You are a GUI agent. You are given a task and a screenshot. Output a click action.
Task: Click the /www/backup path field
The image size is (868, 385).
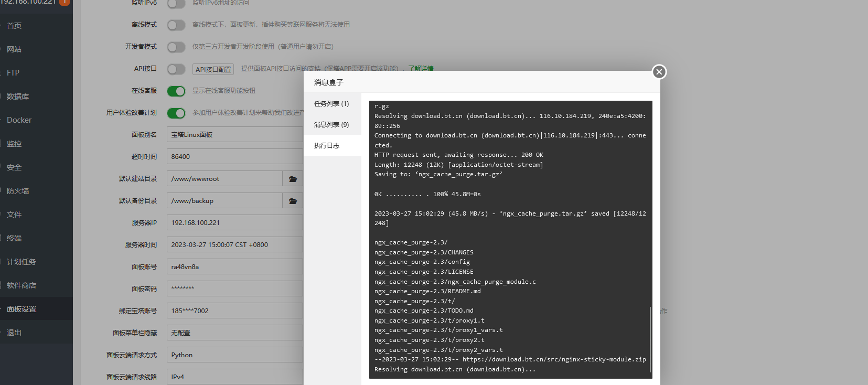pyautogui.click(x=224, y=201)
